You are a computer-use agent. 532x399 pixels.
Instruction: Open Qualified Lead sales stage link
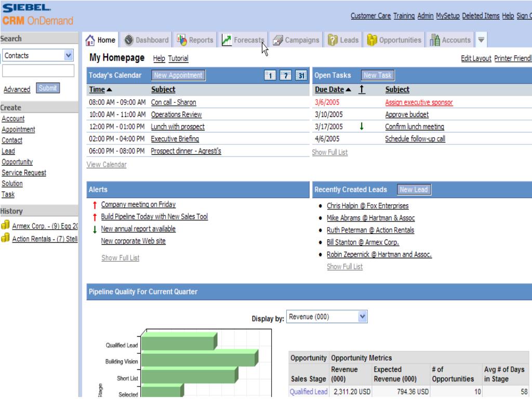(309, 392)
